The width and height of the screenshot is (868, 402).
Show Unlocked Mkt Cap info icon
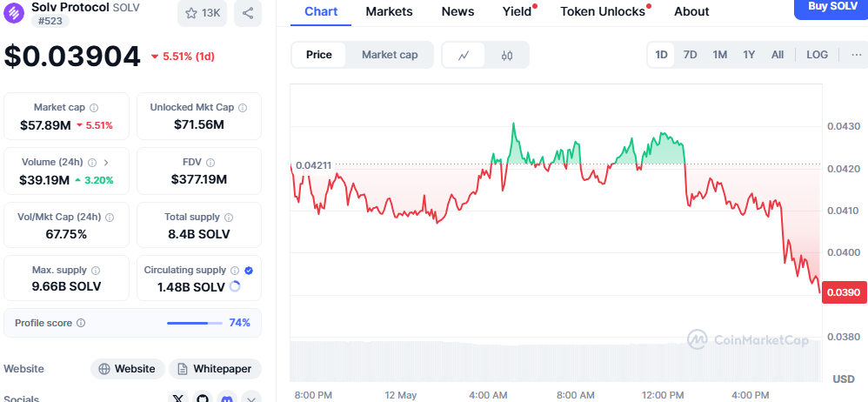coord(243,107)
